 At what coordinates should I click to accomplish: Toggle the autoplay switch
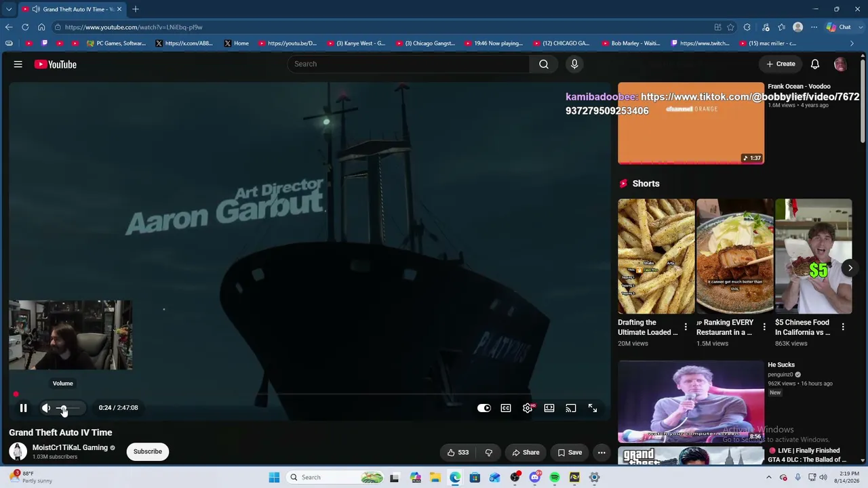coord(484,408)
